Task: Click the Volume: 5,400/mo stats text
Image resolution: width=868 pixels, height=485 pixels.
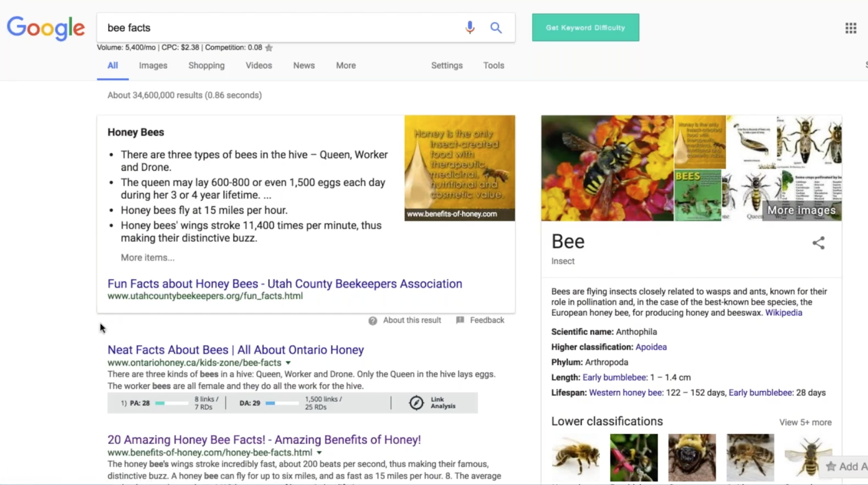Action: (x=126, y=48)
